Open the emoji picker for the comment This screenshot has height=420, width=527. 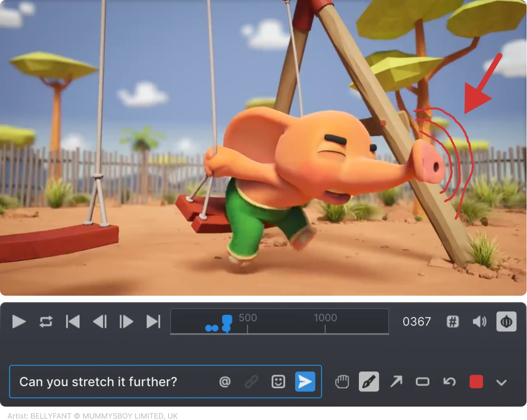(x=278, y=382)
